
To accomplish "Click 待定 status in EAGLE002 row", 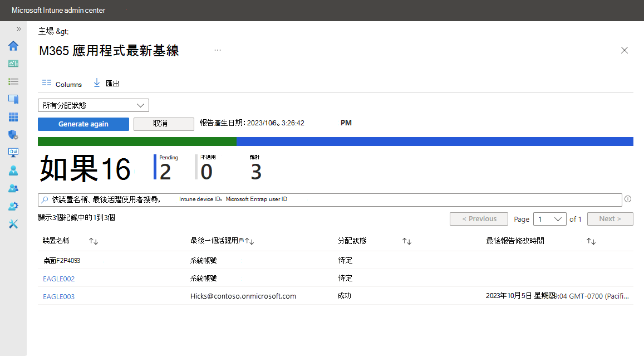I will (345, 279).
